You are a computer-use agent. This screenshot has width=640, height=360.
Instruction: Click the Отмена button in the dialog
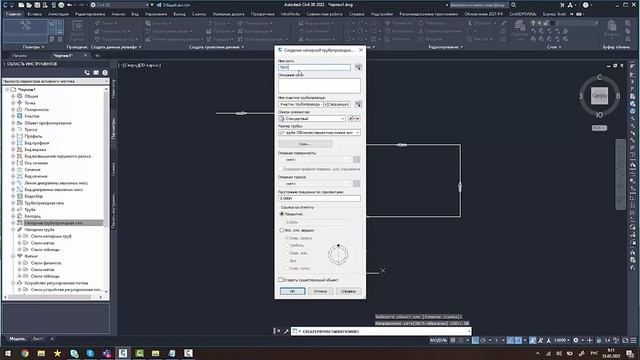(320, 291)
